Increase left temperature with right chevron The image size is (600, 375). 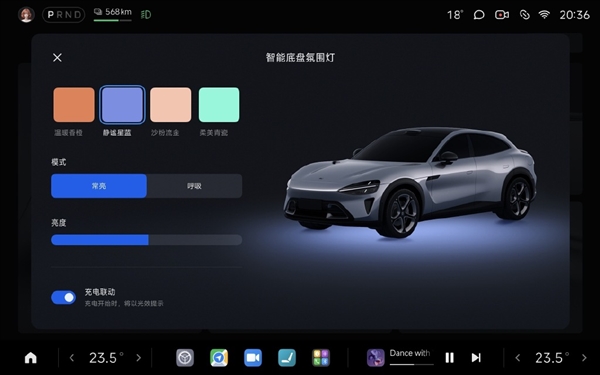(139, 358)
